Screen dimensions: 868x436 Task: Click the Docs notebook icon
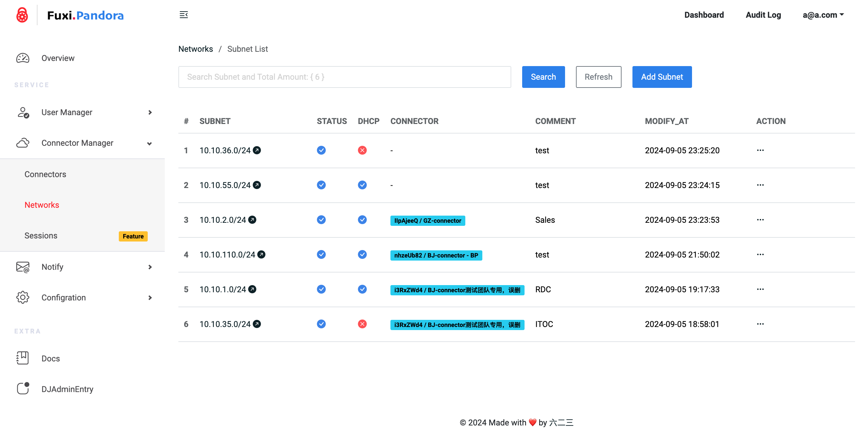22,358
